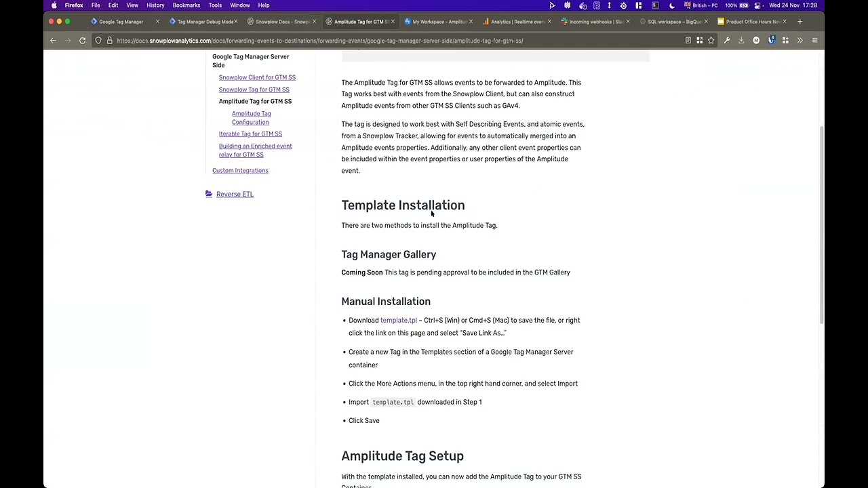
Task: Open the Firefox downloads panel
Action: tap(741, 41)
